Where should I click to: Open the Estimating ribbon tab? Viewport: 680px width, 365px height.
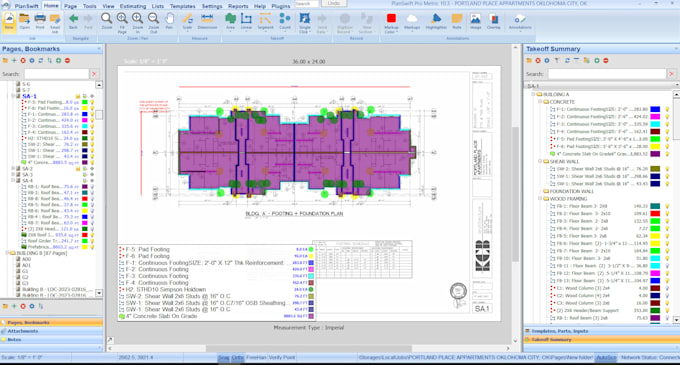click(133, 6)
